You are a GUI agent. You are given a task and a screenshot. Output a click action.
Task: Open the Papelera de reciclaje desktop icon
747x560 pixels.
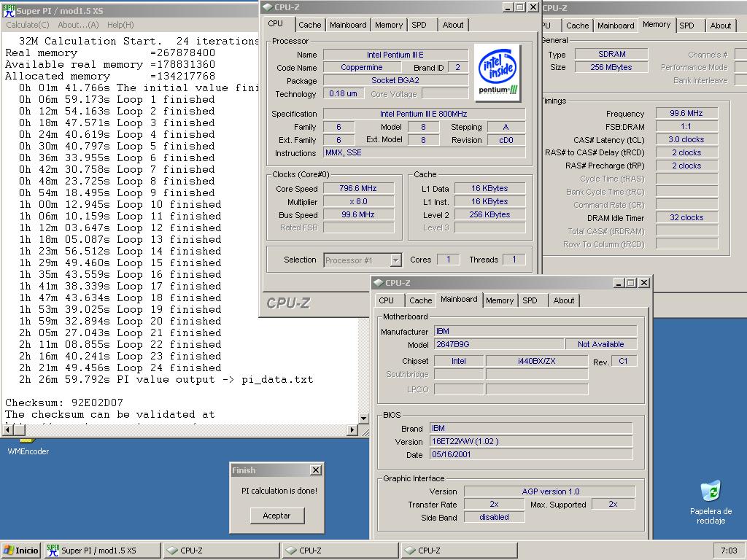click(711, 502)
